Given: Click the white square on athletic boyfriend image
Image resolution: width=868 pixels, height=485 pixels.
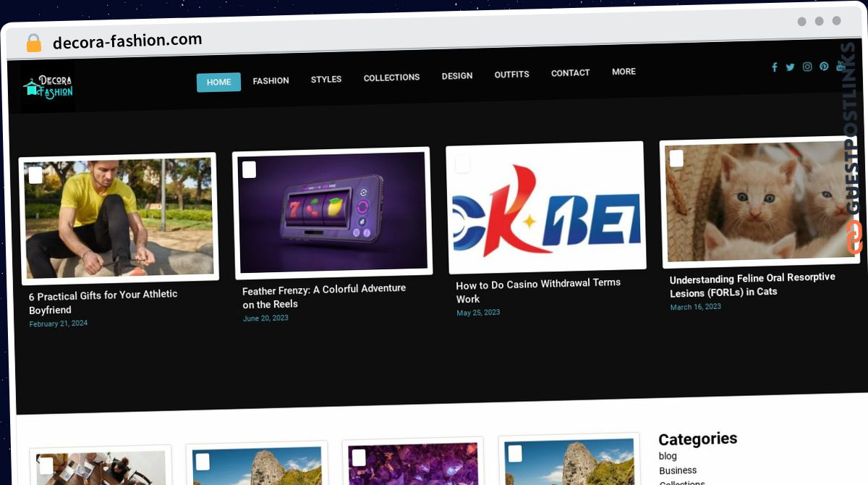Looking at the screenshot, I should click(35, 175).
